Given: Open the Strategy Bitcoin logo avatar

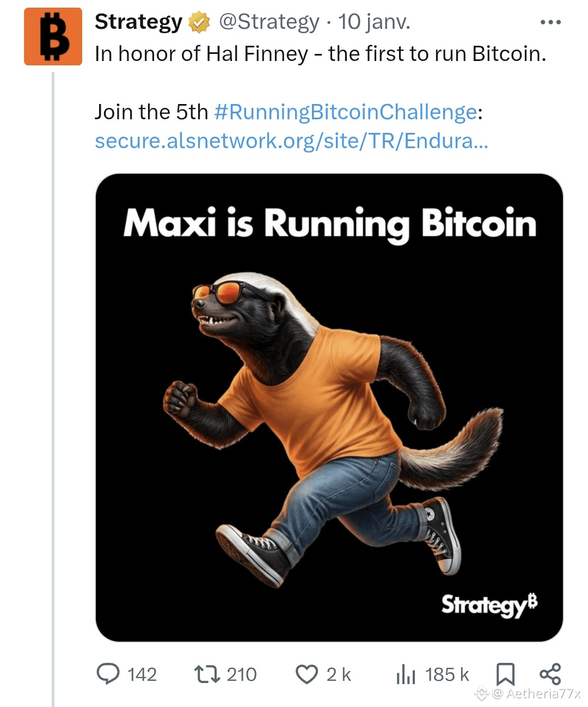Looking at the screenshot, I should (x=53, y=37).
